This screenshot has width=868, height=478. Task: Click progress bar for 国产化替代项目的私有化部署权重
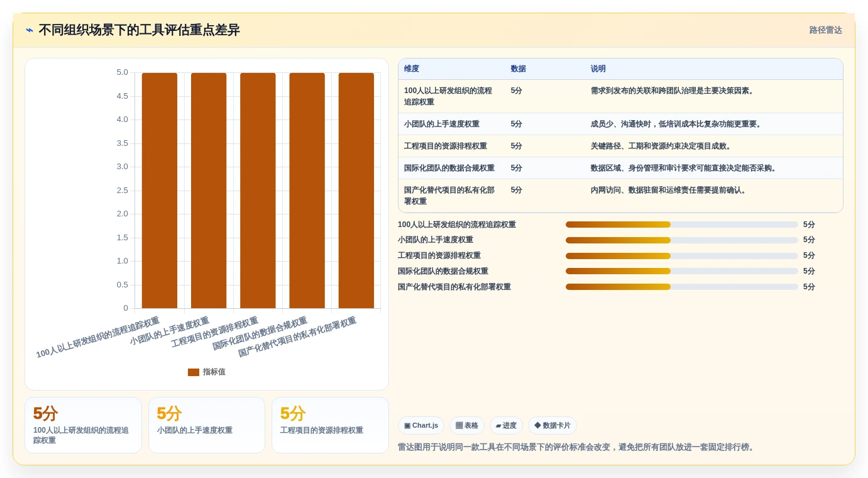pos(682,287)
